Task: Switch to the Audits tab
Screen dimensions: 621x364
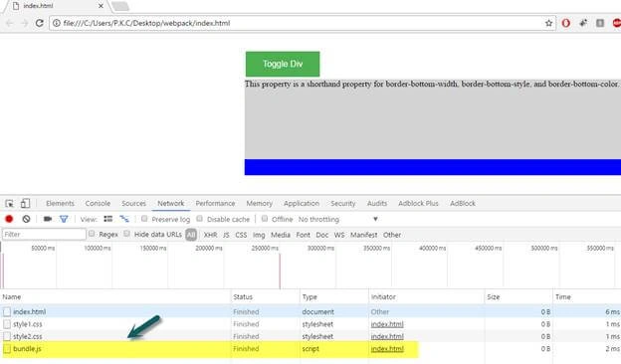Action: (x=377, y=203)
